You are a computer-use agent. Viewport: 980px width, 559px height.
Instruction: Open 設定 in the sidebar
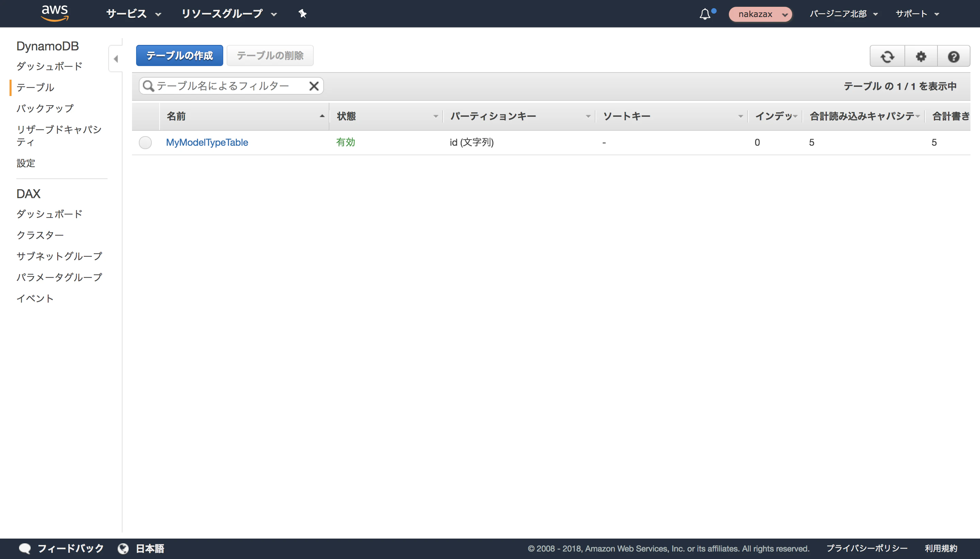coord(26,163)
